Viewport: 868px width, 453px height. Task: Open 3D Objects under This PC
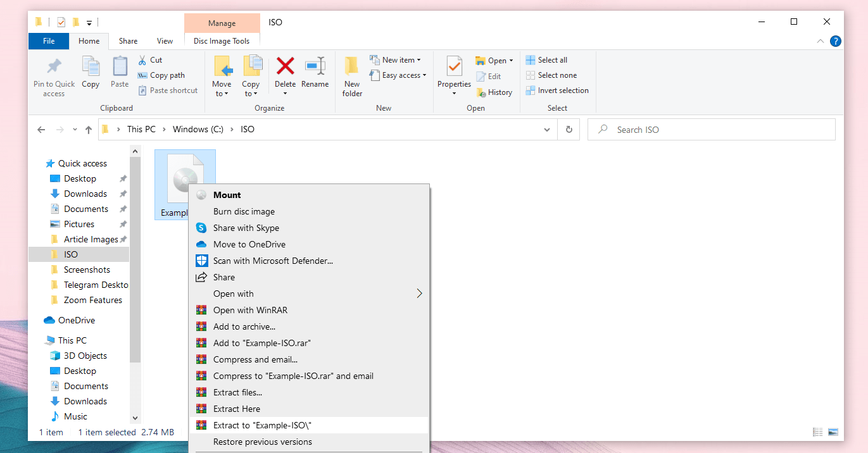click(x=85, y=356)
